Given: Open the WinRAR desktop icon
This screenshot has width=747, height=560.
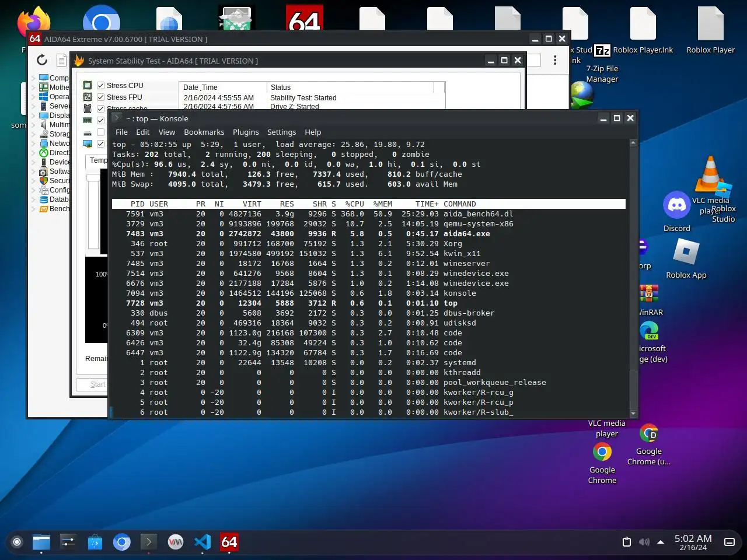Looking at the screenshot, I should 649,295.
